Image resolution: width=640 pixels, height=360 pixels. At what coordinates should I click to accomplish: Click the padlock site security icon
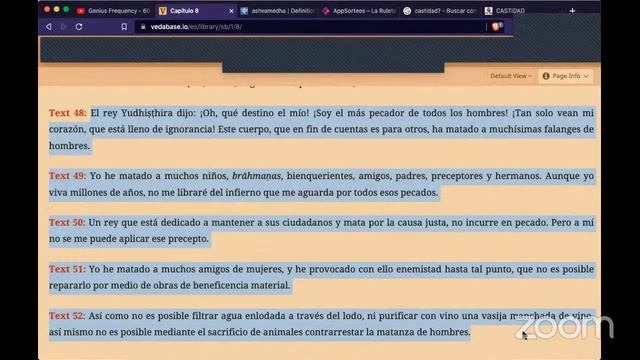143,27
